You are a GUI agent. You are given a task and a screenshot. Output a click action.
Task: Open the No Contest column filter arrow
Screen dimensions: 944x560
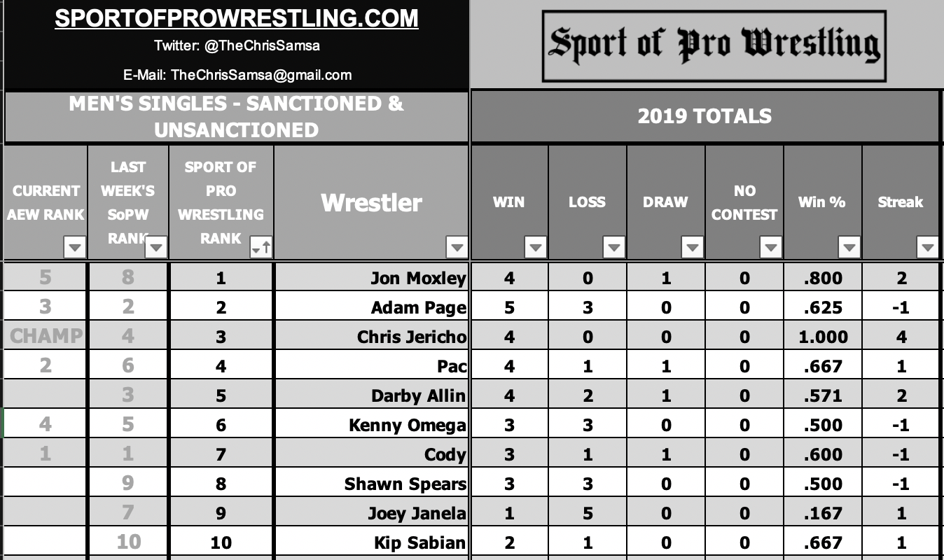coord(771,247)
